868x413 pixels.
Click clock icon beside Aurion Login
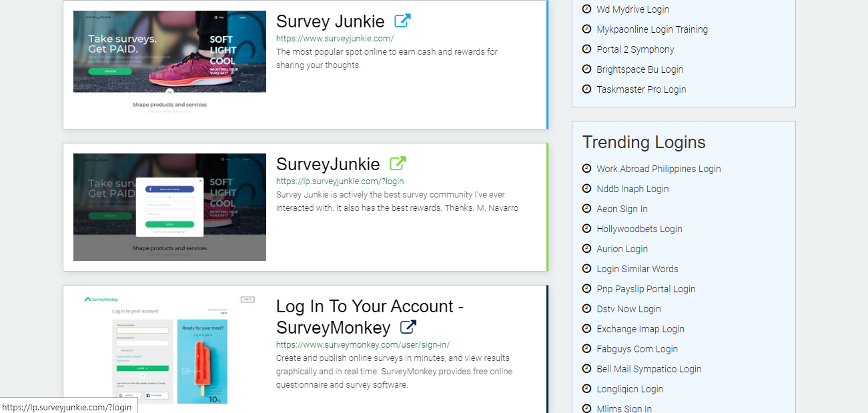pos(586,248)
